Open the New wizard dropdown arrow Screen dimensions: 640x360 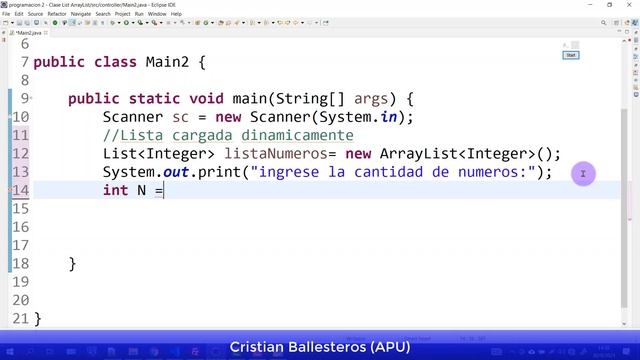[12, 23]
